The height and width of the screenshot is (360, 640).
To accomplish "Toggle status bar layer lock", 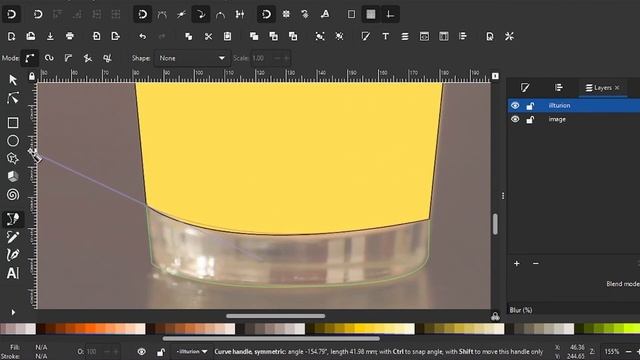I will [x=161, y=352].
